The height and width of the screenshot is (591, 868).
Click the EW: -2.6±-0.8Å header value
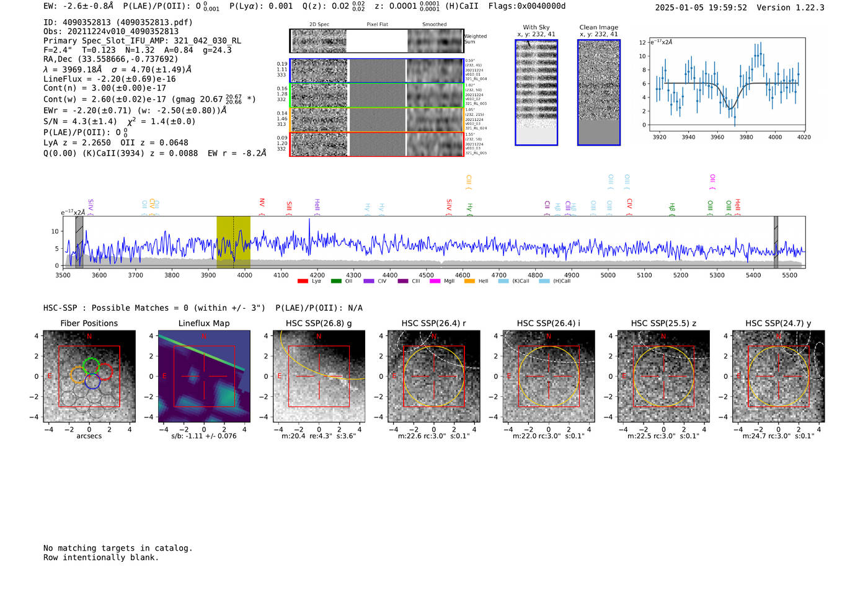(79, 6)
